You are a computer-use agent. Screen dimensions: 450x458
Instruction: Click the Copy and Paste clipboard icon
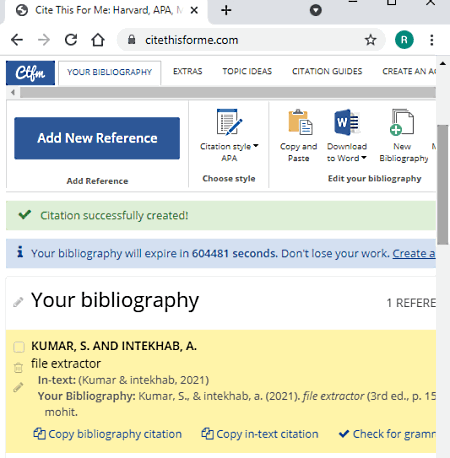point(300,122)
